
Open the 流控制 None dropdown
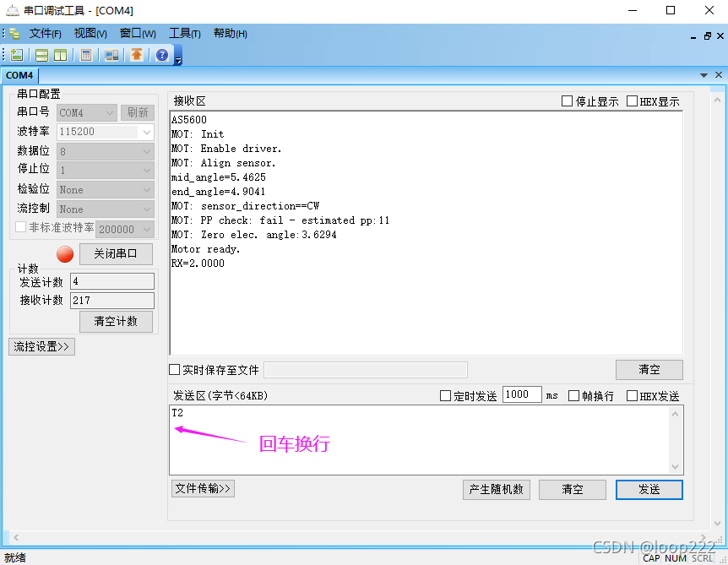[x=106, y=209]
